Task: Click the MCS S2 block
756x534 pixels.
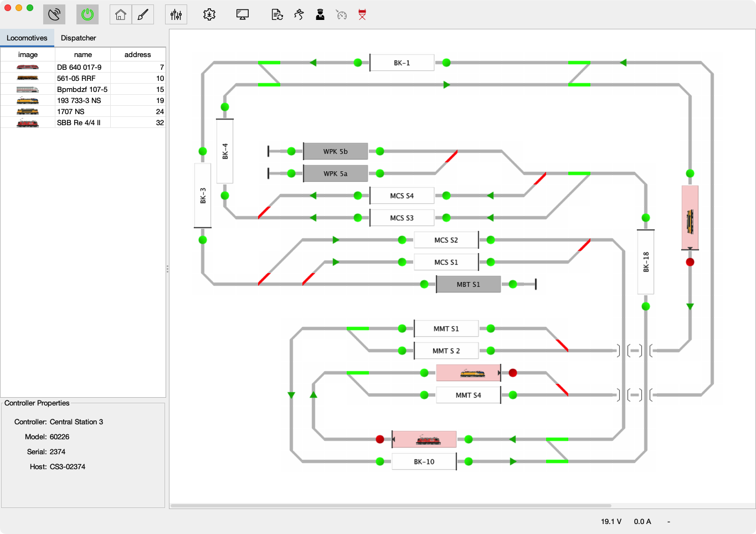Action: tap(446, 240)
